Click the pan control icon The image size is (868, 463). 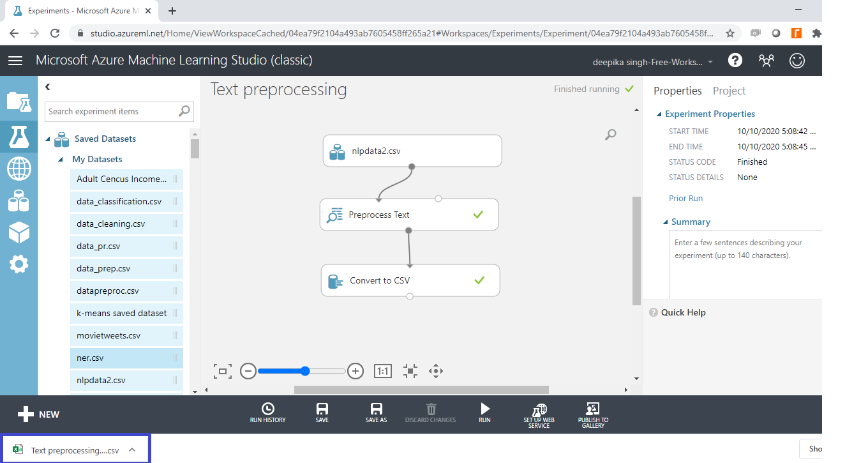436,371
